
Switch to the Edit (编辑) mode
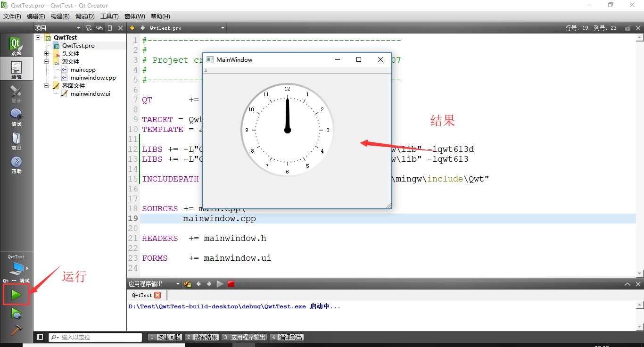pyautogui.click(x=16, y=70)
